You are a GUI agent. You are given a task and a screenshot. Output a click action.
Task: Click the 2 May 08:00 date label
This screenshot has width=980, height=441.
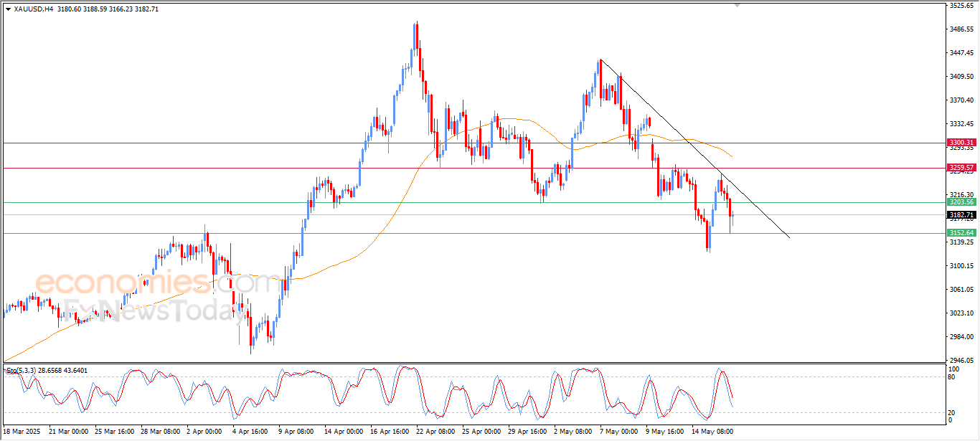[573, 432]
